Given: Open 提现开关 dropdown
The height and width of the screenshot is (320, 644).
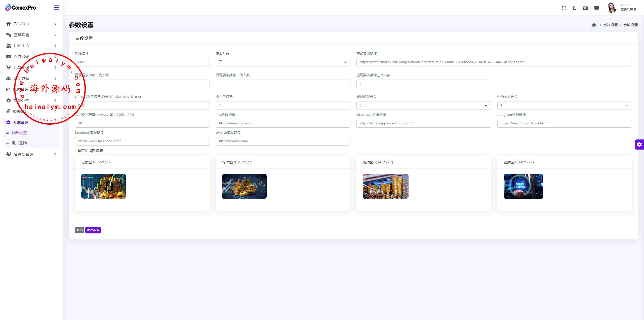Looking at the screenshot, I should pyautogui.click(x=283, y=62).
